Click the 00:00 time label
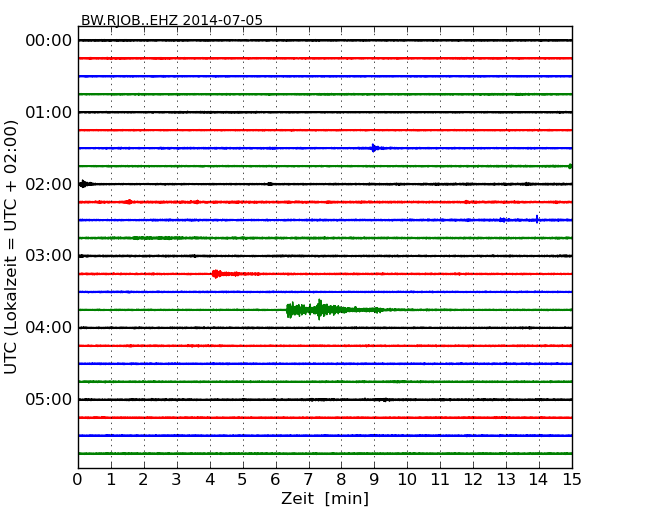This screenshot has height=520, width=650. [x=49, y=41]
